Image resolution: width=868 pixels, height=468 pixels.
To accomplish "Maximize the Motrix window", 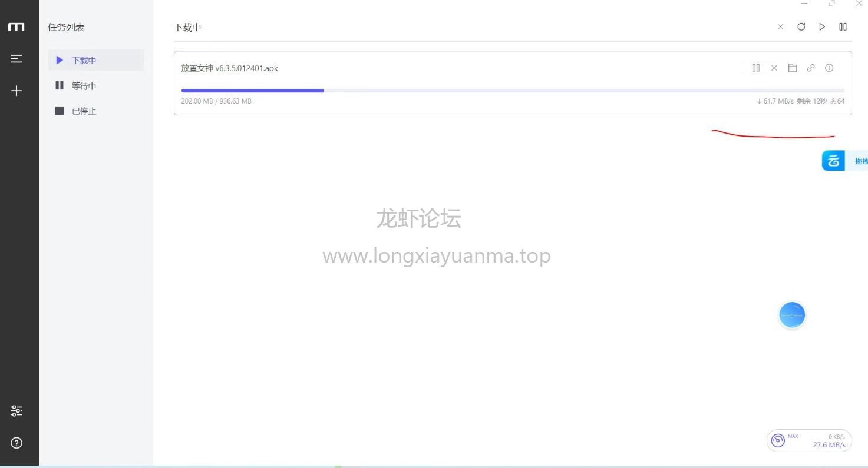I will click(831, 4).
